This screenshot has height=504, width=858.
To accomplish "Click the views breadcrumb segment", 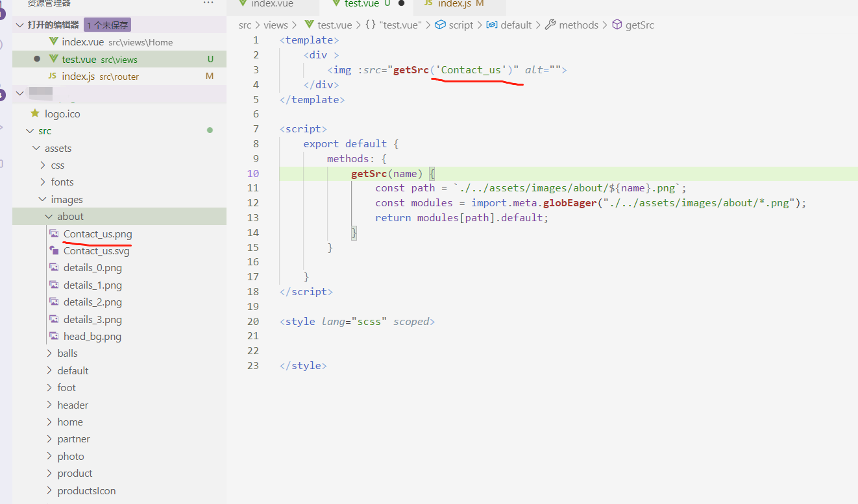I will [275, 25].
